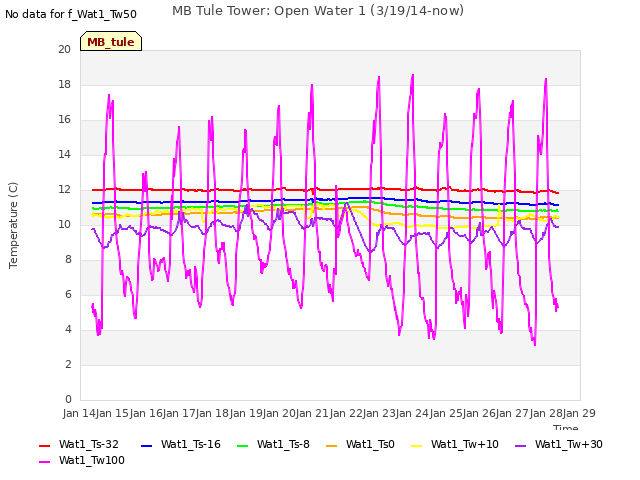This screenshot has width=640, height=480.
Task: Click the 20 y-axis tick label
Action: (64, 49)
